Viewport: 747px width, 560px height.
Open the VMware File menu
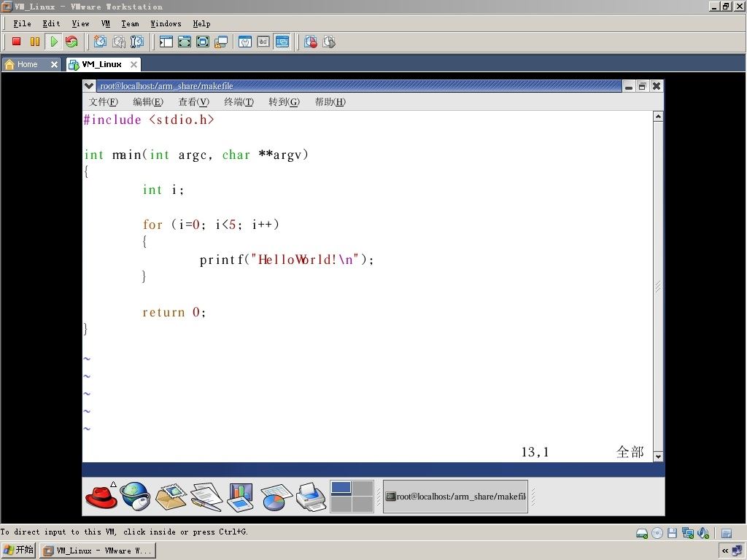tap(22, 23)
